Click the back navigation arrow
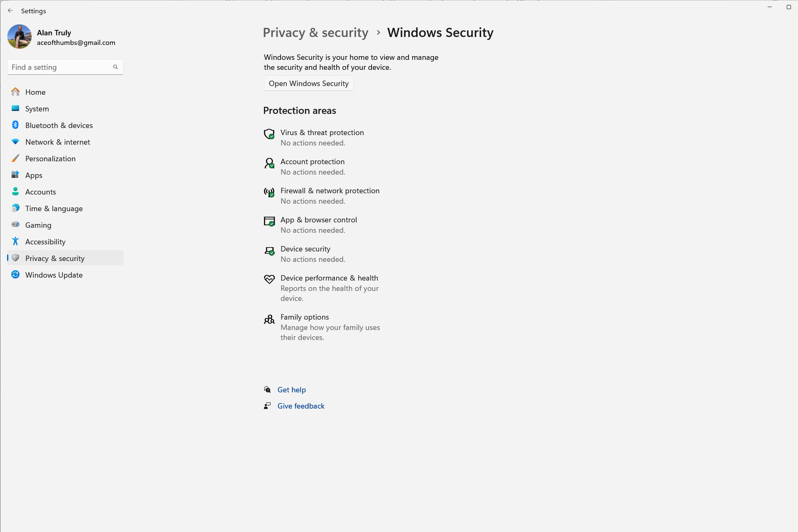The width and height of the screenshot is (798, 532). click(11, 11)
